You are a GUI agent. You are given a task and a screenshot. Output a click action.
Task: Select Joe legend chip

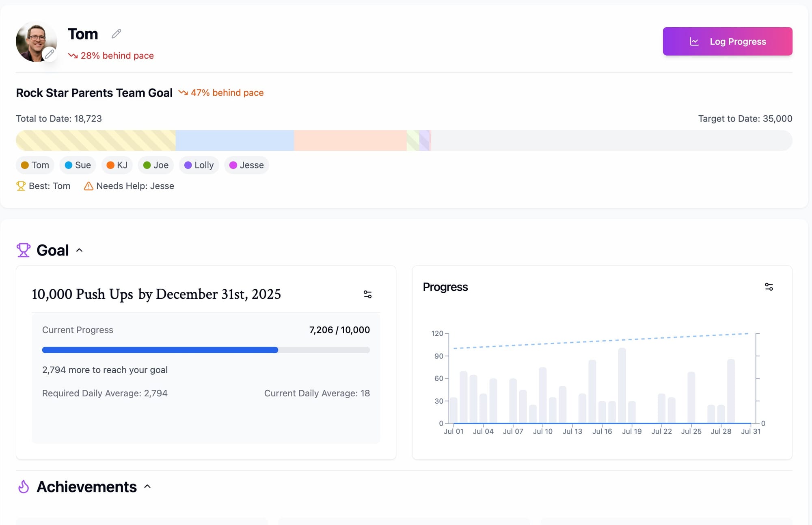click(x=156, y=165)
